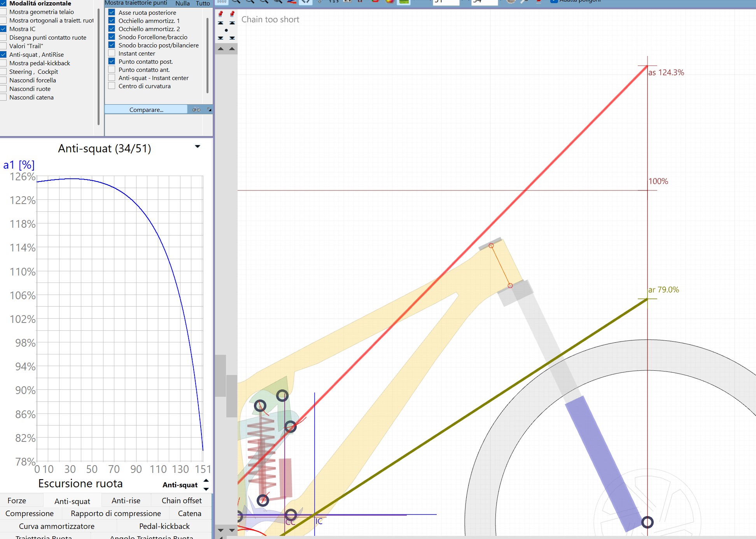Viewport: 756px width, 539px height.
Task: Click the right down triangle at the strip bottom
Action: click(x=232, y=530)
